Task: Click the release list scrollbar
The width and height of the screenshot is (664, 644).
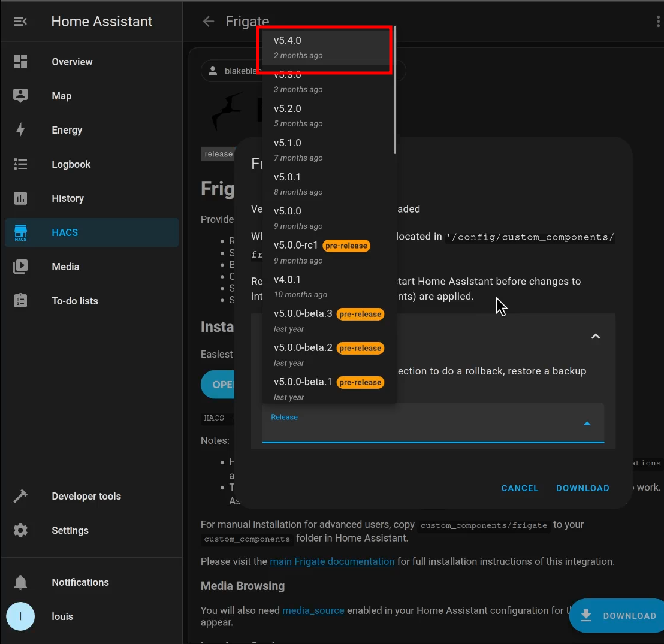Action: click(x=395, y=90)
